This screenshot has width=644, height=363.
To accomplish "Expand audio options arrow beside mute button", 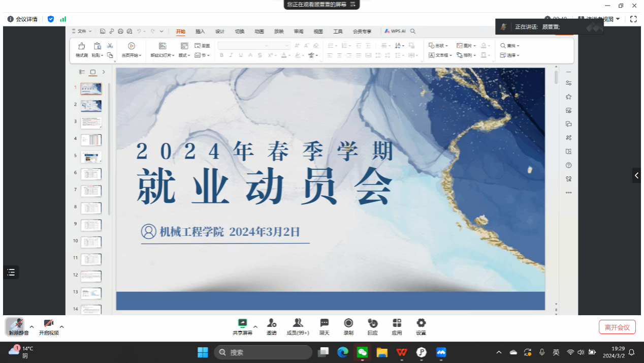I will 31,326.
